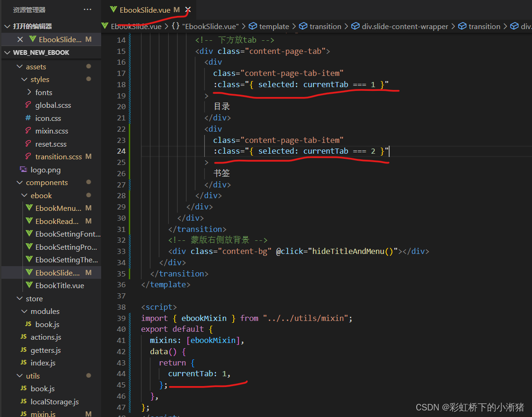Collapse the WEB_NEW_EBOOK project root
The width and height of the screenshot is (532, 417).
(7, 52)
